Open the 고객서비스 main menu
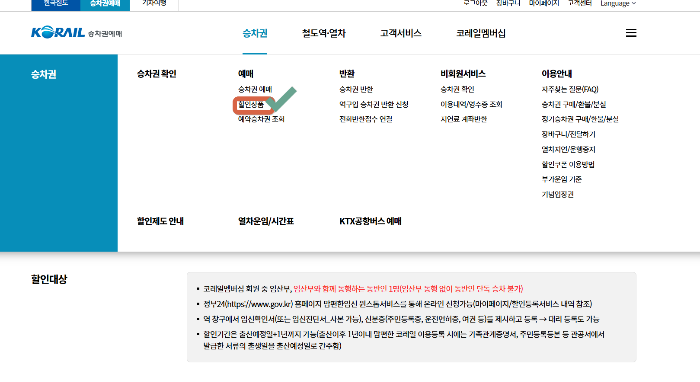This screenshot has width=700, height=382. tap(400, 33)
